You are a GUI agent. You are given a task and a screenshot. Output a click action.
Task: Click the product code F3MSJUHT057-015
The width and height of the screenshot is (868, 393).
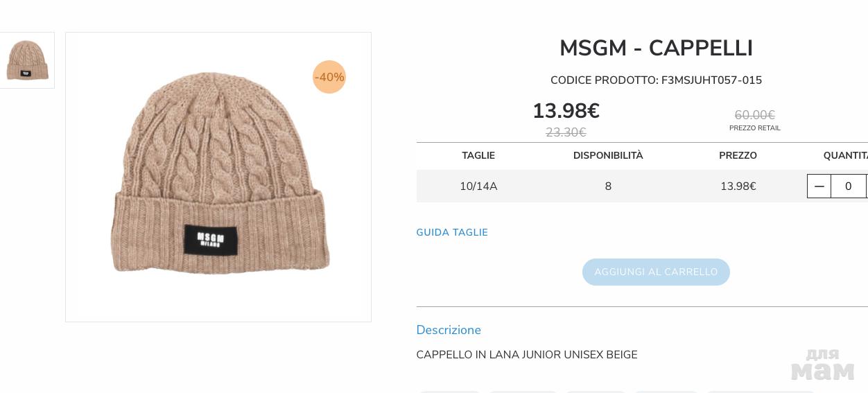pyautogui.click(x=711, y=80)
